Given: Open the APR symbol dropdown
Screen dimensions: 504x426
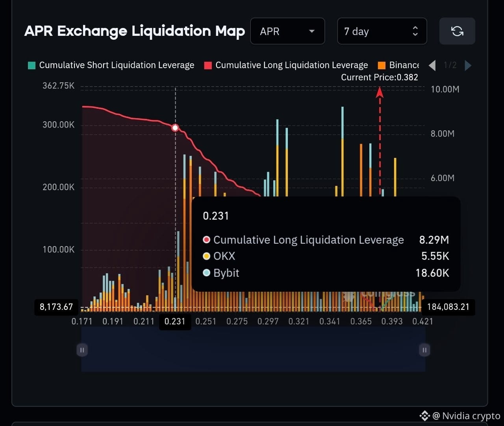Looking at the screenshot, I should coord(287,31).
